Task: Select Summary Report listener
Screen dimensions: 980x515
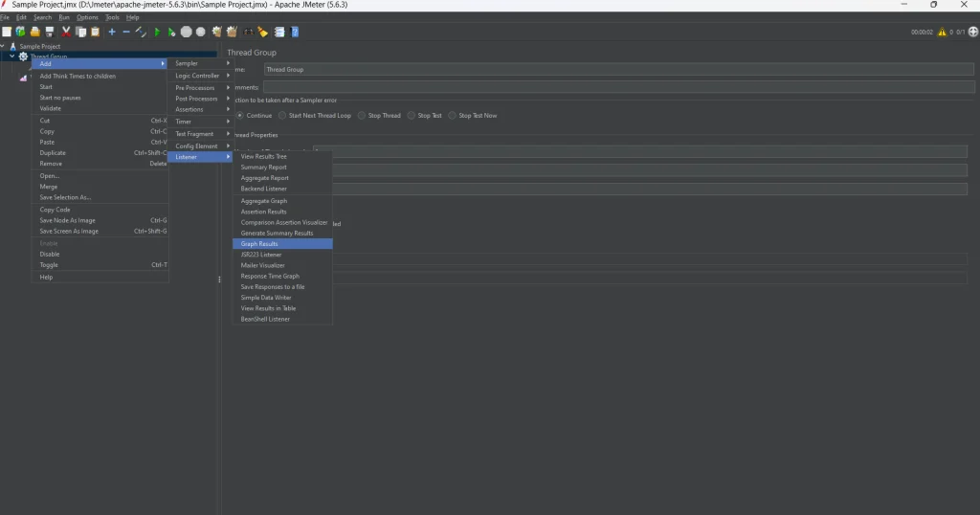Action: click(x=282, y=168)
